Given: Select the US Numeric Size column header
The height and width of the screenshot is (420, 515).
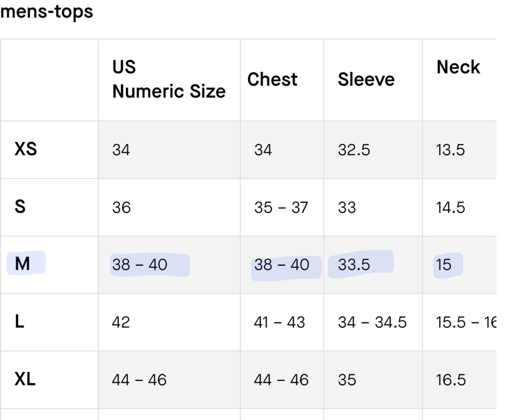Looking at the screenshot, I should click(169, 79).
